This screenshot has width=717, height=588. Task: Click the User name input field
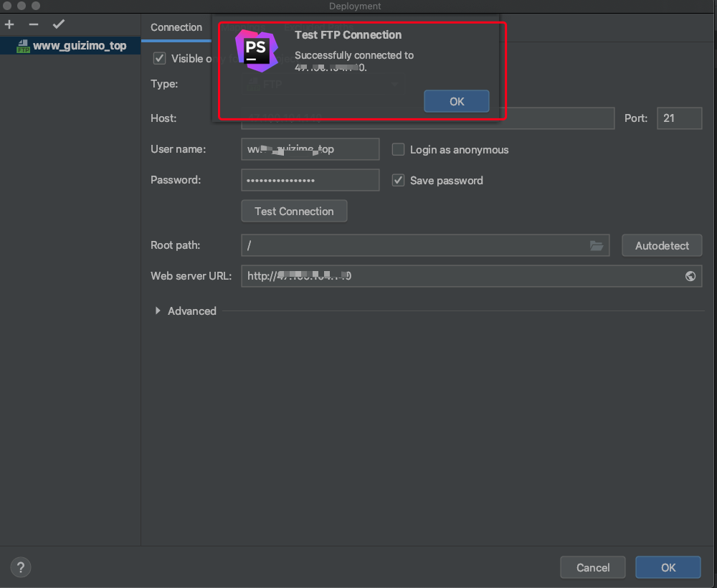coord(310,149)
